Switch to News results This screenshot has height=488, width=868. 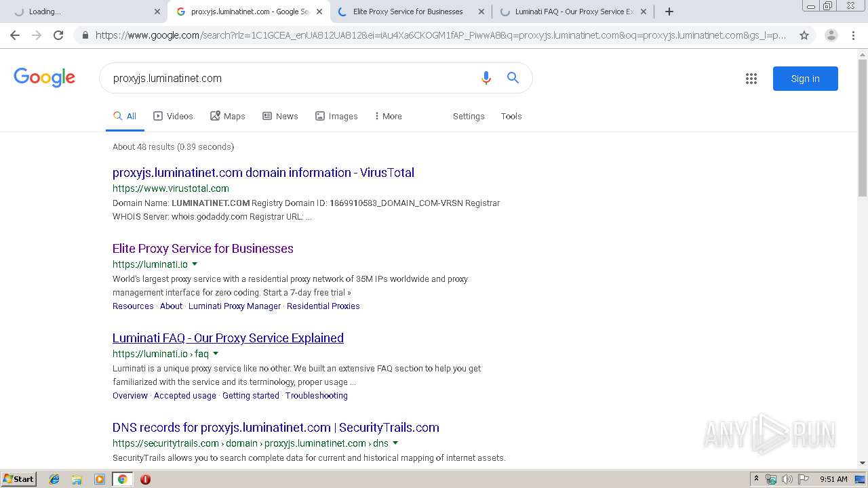pos(280,116)
